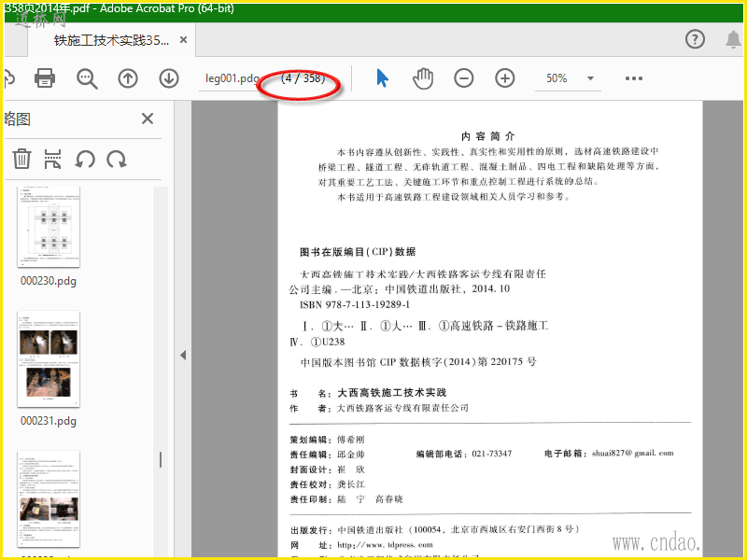The height and width of the screenshot is (560, 747).
Task: Click the page label field leg001.pdg
Action: point(232,78)
